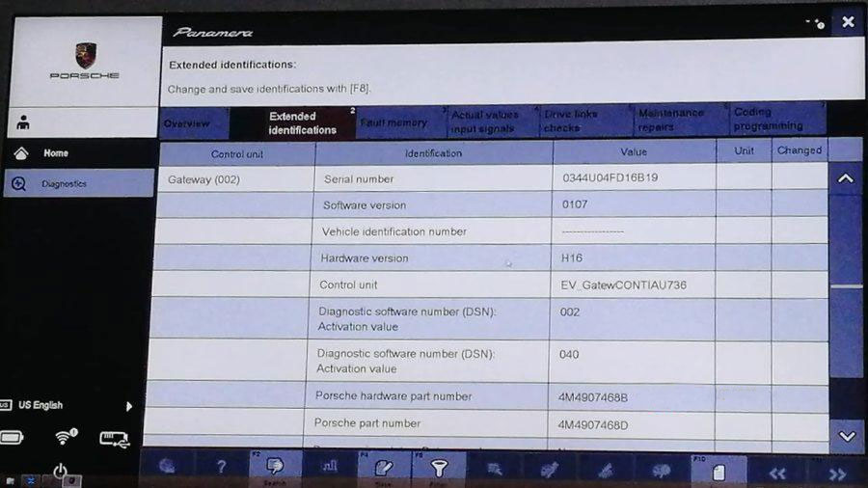Open the Wi-Fi connection status icon
This screenshot has width=868, height=488.
[x=66, y=437]
